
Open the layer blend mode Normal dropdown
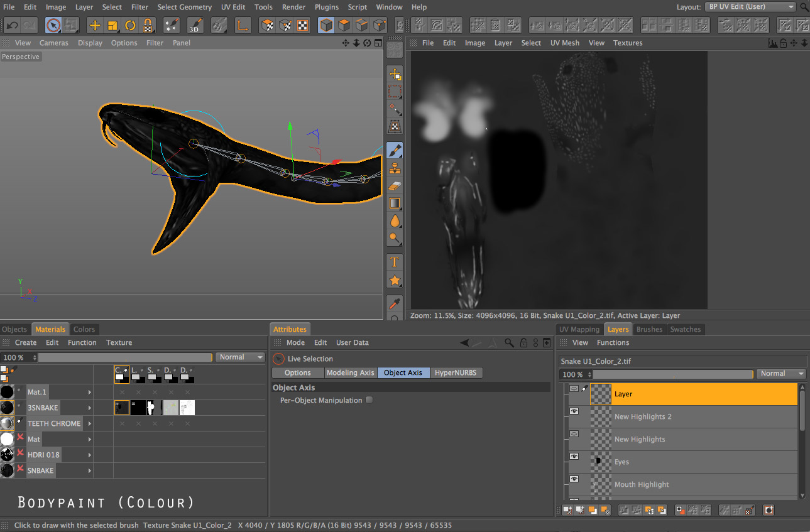pos(780,374)
